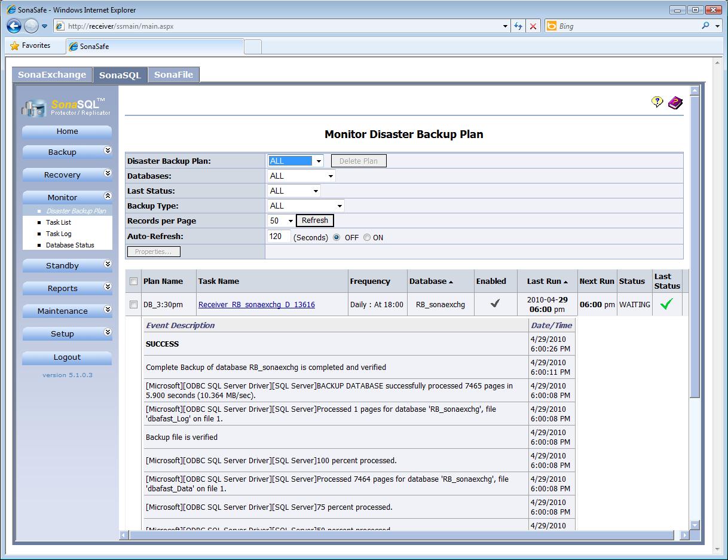Viewport: 728px width, 560px height.
Task: Click the browser Stop X icon
Action: tap(533, 26)
